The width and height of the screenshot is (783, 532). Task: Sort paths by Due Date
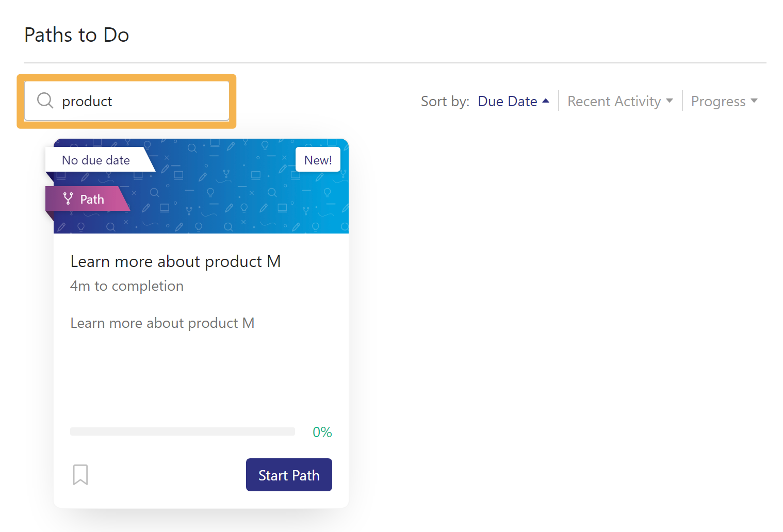pos(507,102)
